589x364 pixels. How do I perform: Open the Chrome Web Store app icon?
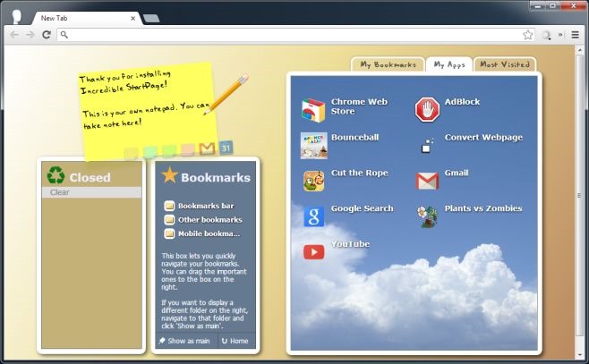313,110
